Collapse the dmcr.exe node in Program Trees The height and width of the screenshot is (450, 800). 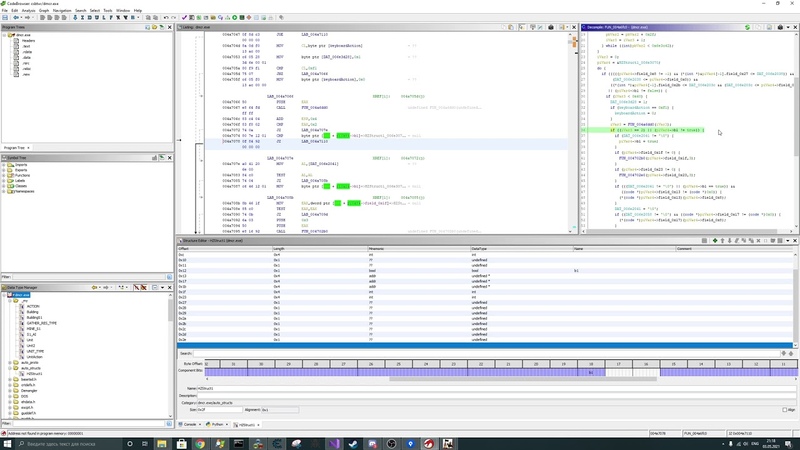[x=5, y=35]
